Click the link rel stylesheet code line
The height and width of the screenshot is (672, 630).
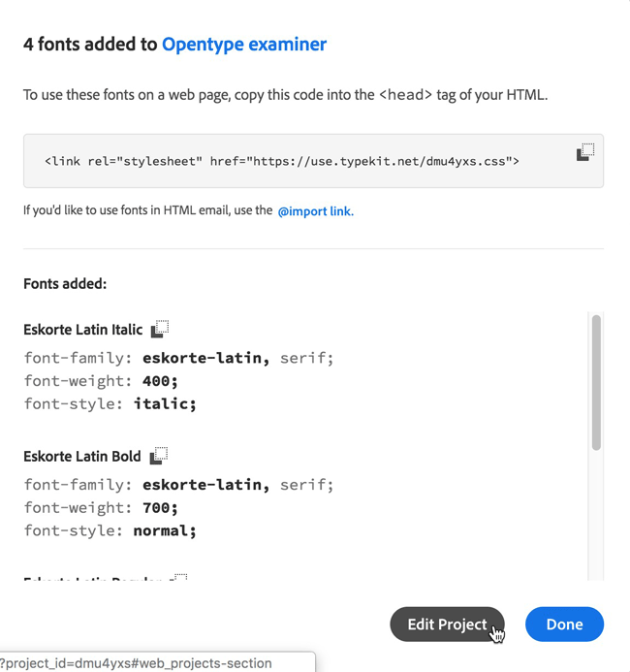[x=282, y=161]
